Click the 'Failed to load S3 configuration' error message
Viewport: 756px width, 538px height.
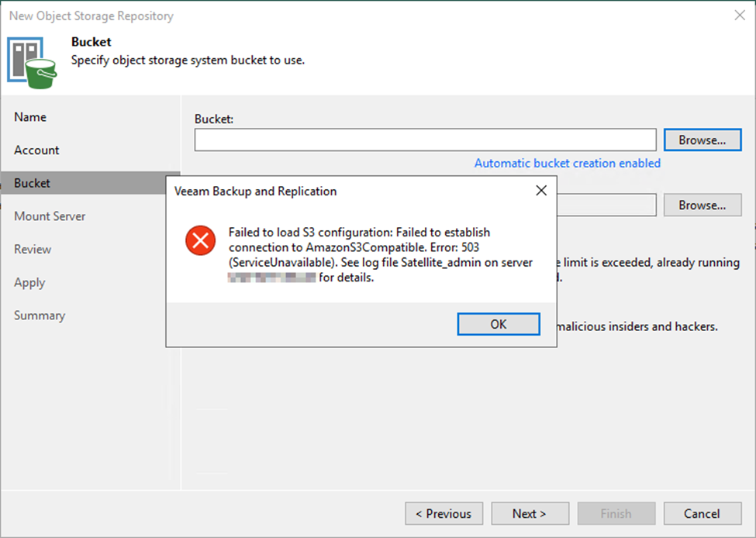381,254
